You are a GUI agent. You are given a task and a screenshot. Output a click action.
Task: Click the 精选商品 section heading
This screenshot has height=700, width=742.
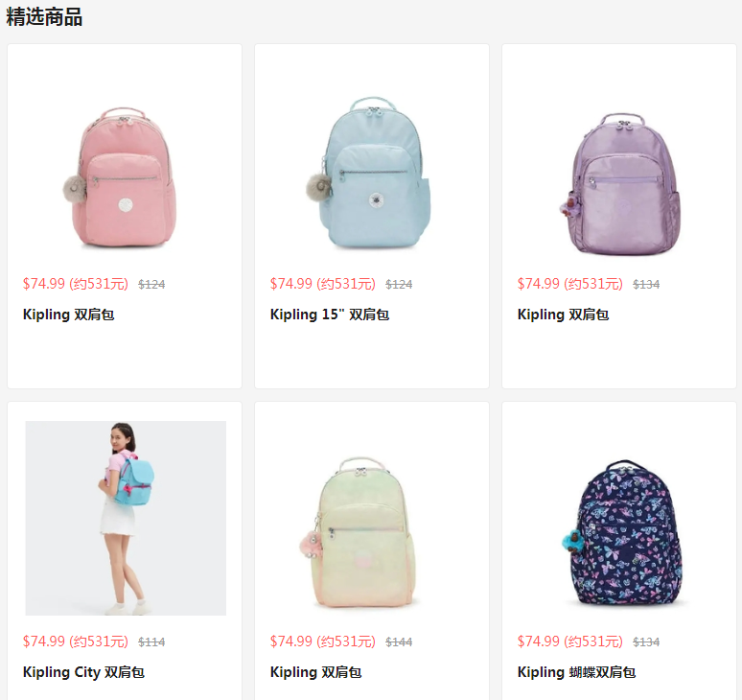pyautogui.click(x=44, y=17)
